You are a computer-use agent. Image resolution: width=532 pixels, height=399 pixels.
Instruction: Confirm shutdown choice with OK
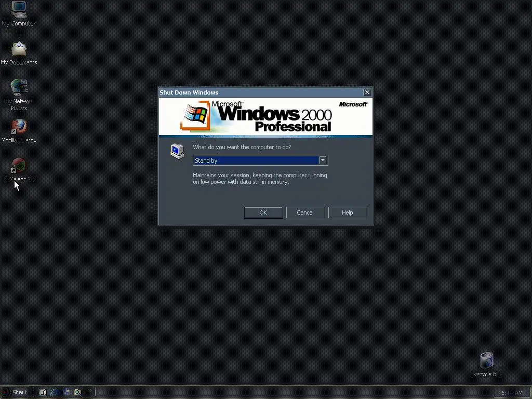pos(263,212)
